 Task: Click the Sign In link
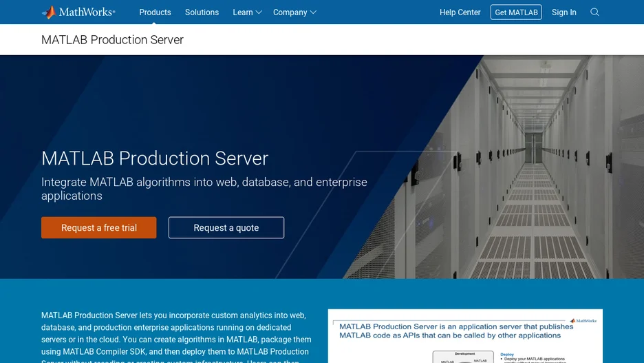(x=563, y=12)
